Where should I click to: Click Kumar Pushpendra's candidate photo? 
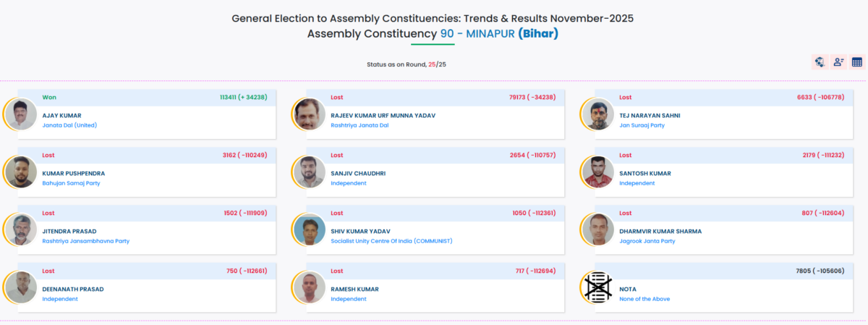[x=21, y=172]
